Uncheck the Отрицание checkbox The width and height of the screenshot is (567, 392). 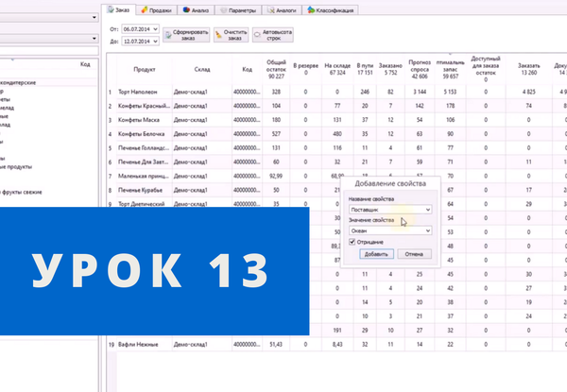click(352, 242)
